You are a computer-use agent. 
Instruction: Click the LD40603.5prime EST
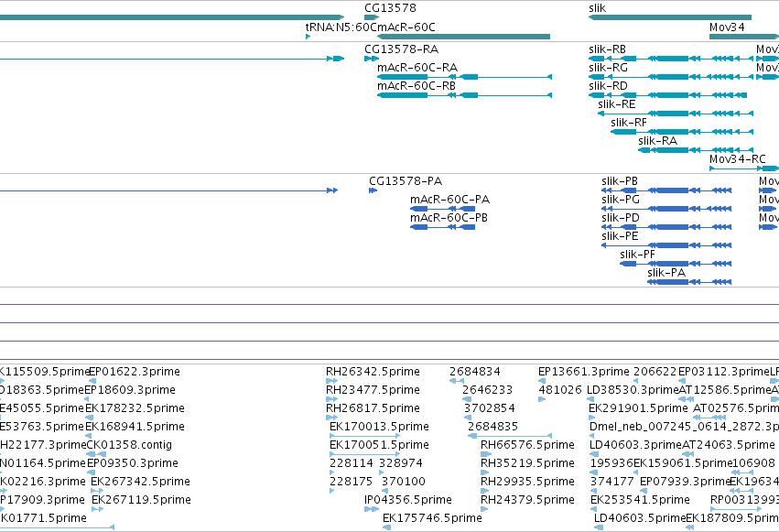599,528
